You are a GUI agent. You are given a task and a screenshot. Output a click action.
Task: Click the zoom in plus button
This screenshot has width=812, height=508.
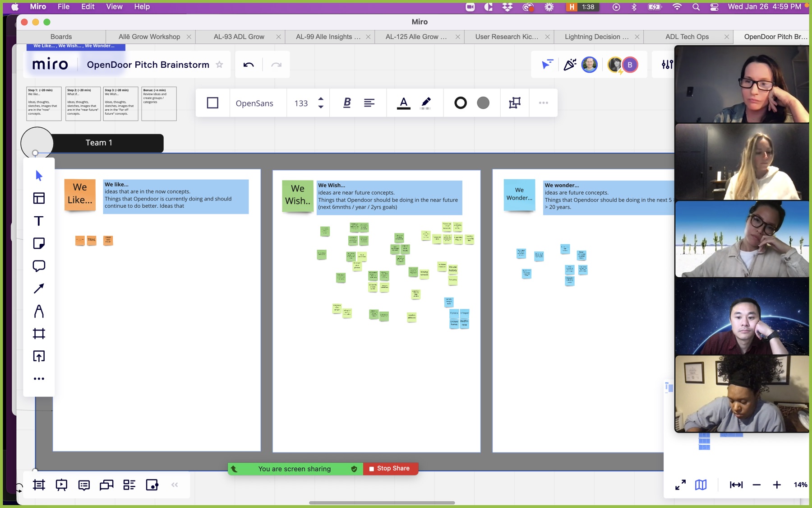point(777,485)
